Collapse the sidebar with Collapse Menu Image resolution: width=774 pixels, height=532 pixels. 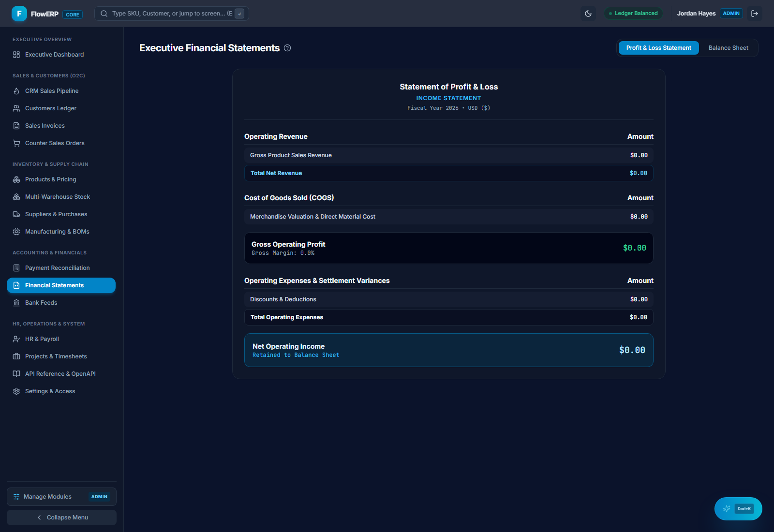[x=61, y=517]
